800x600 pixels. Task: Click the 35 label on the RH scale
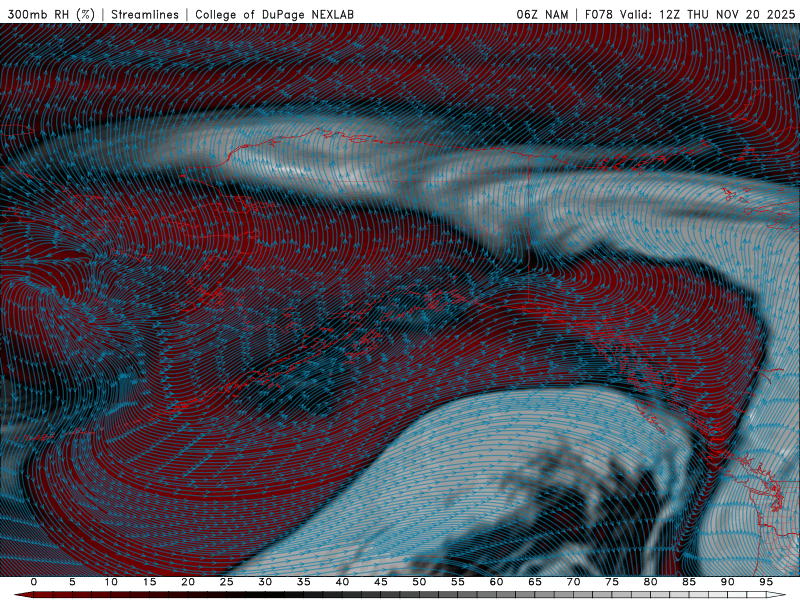(x=304, y=582)
